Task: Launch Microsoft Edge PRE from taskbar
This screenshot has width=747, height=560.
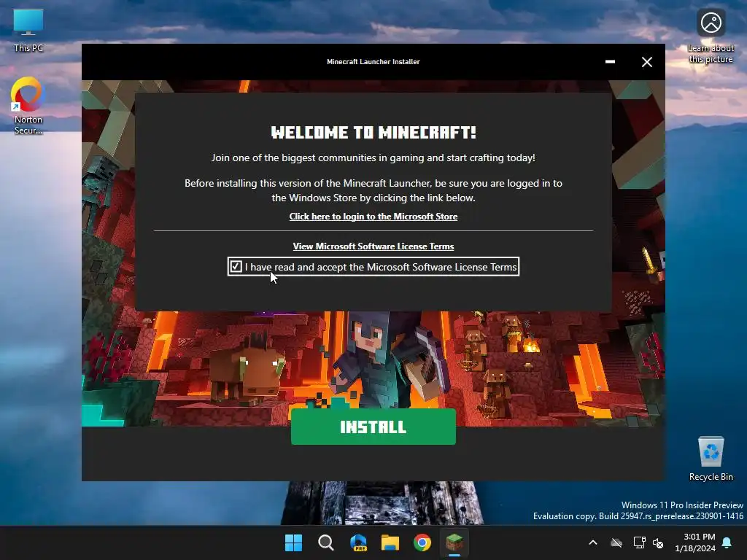Action: [x=358, y=542]
